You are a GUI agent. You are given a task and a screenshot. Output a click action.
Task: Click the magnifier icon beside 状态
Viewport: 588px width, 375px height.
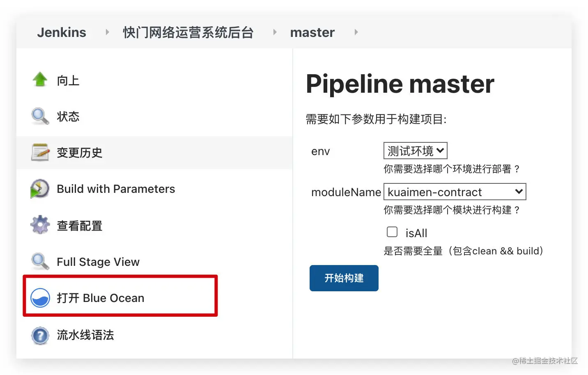(40, 117)
